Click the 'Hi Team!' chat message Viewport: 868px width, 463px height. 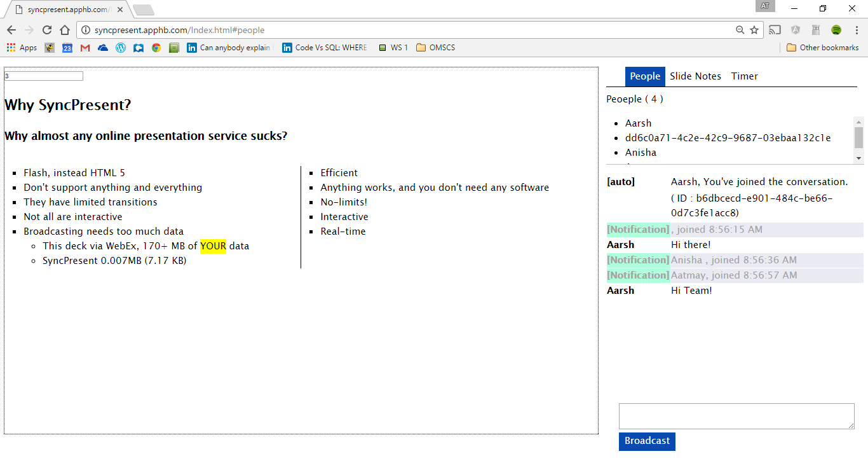tap(691, 291)
